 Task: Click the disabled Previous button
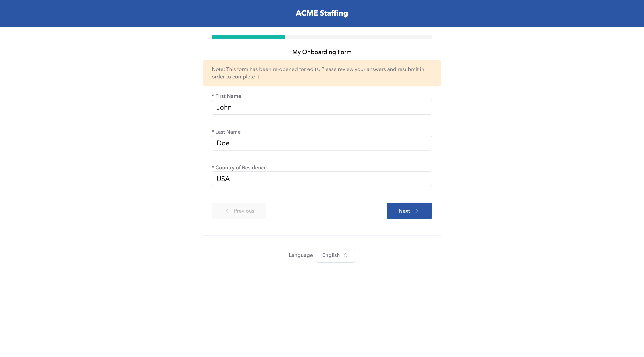tap(239, 211)
